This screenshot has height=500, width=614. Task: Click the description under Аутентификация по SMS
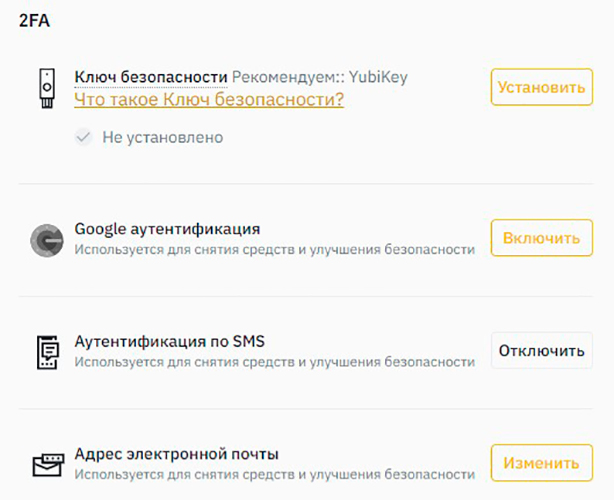click(x=274, y=361)
